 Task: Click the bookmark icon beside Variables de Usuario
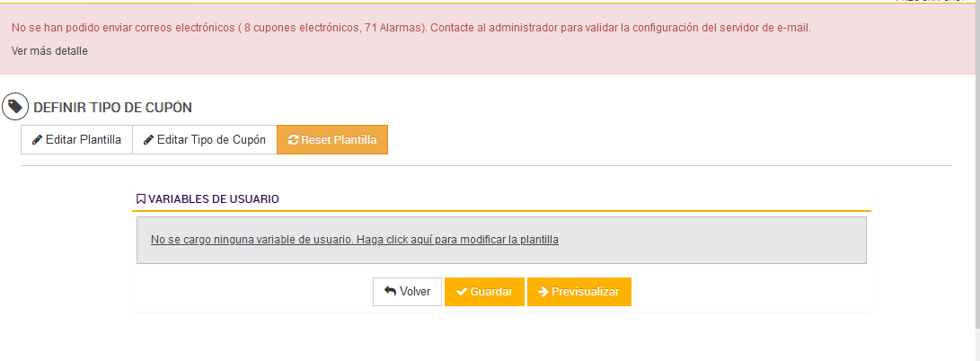click(x=140, y=198)
